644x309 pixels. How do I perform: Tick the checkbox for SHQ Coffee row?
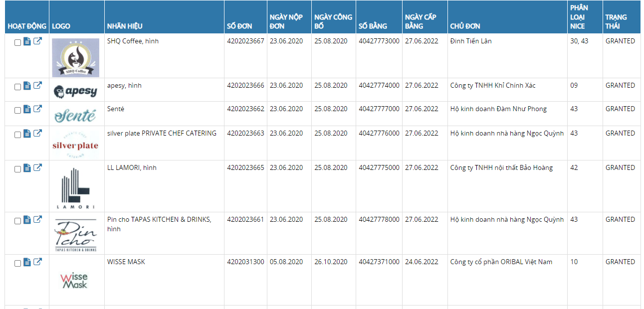[x=17, y=43]
